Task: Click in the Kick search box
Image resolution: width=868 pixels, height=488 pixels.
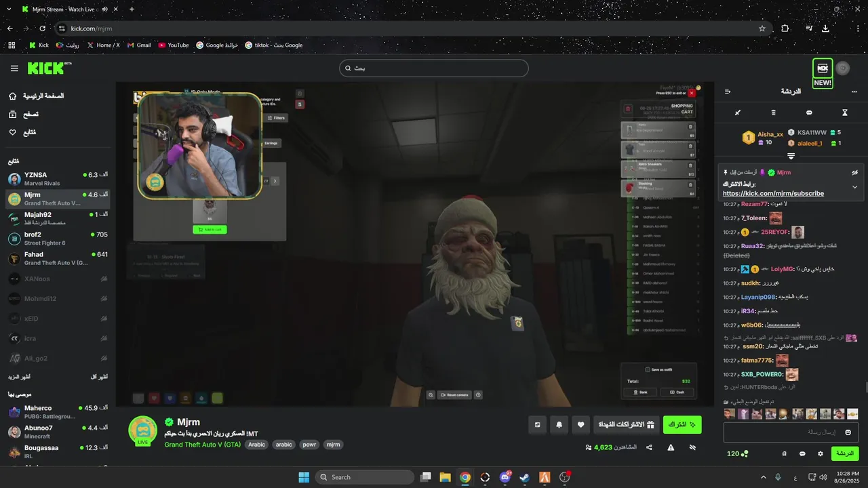Action: point(434,68)
